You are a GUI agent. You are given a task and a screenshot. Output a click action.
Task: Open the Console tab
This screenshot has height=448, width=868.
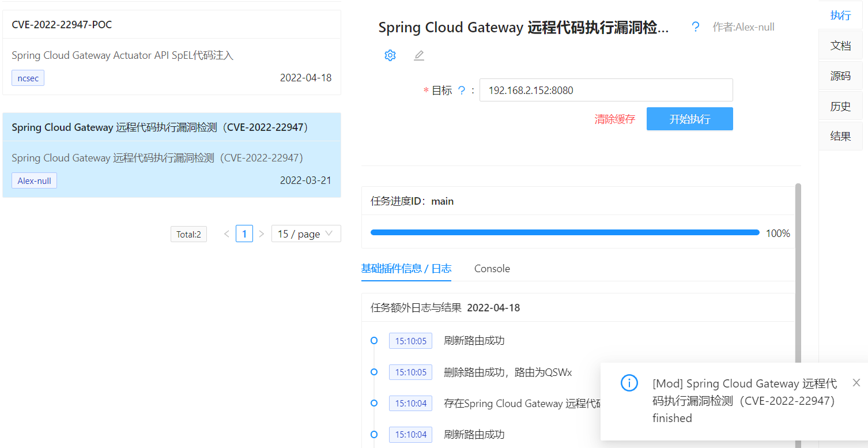492,269
